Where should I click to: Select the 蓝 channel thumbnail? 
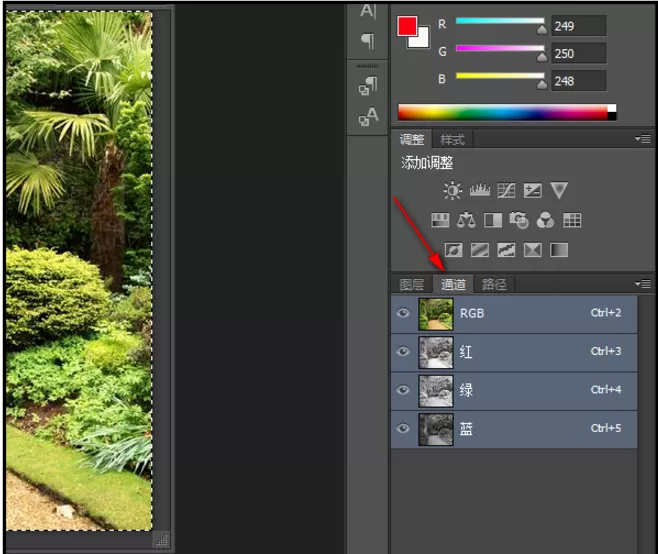click(x=436, y=429)
